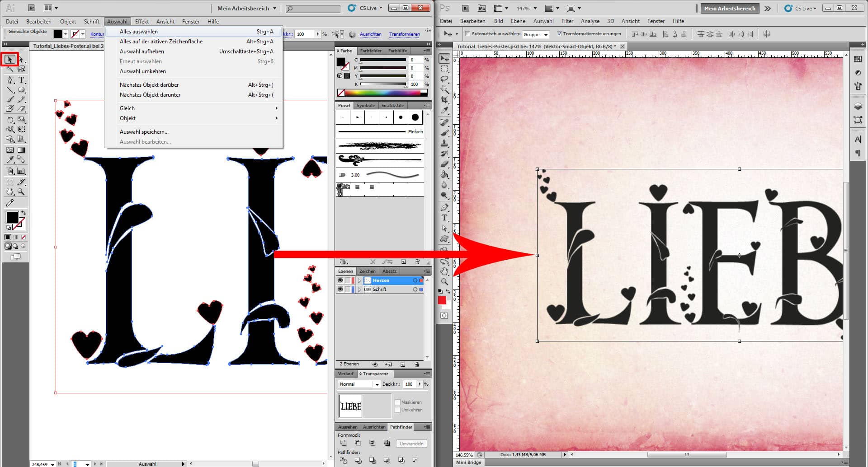Disable the Transformationssteuerungen checkbox
This screenshot has height=467, width=868.
tap(560, 33)
